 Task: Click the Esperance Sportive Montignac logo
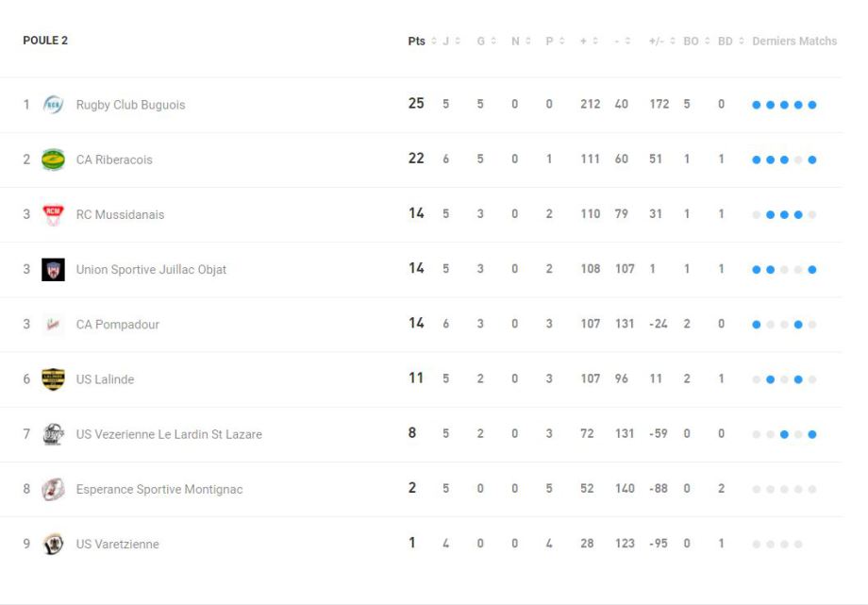point(54,489)
